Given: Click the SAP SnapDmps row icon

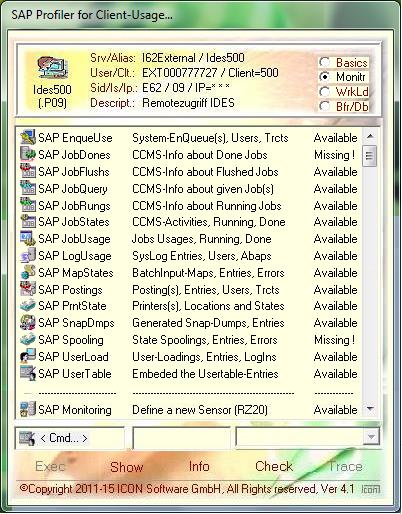Looking at the screenshot, I should [28, 322].
